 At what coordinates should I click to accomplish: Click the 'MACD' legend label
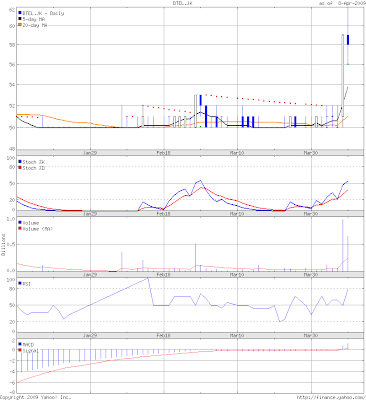(28, 345)
